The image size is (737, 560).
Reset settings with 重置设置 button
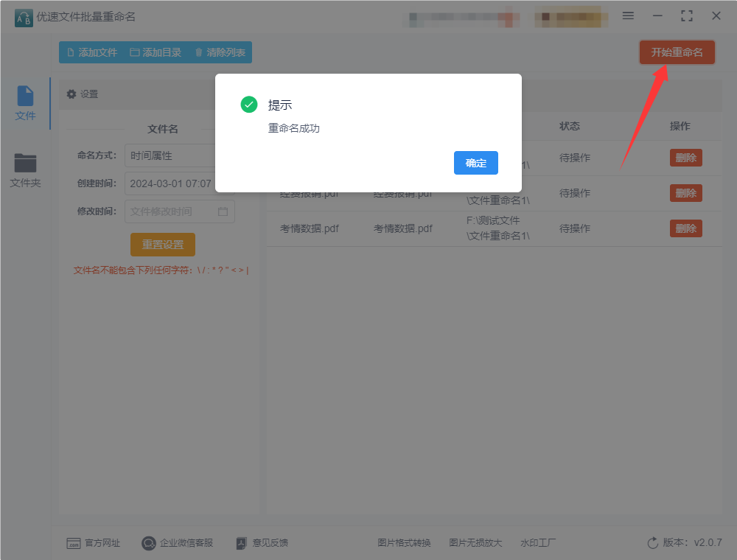[x=163, y=245]
